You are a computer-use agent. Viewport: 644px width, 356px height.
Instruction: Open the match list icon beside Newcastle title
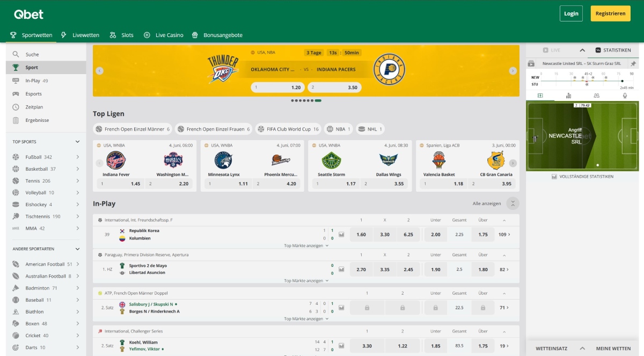tap(531, 63)
